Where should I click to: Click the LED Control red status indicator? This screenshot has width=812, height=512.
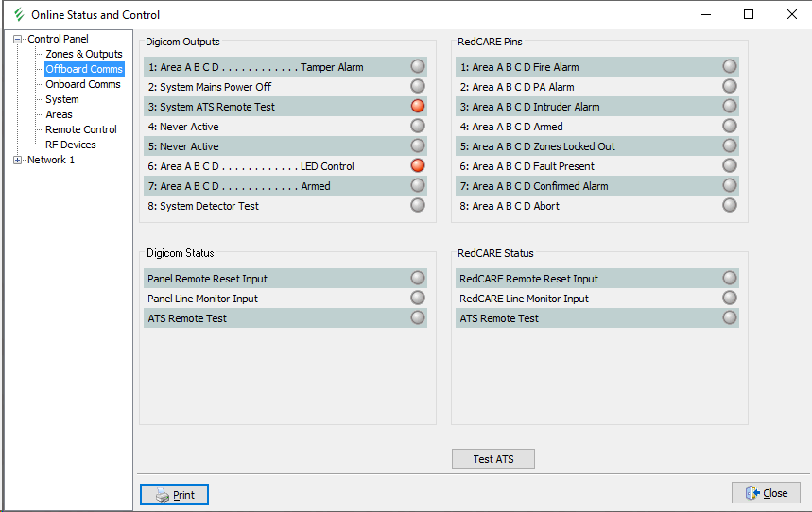(418, 165)
